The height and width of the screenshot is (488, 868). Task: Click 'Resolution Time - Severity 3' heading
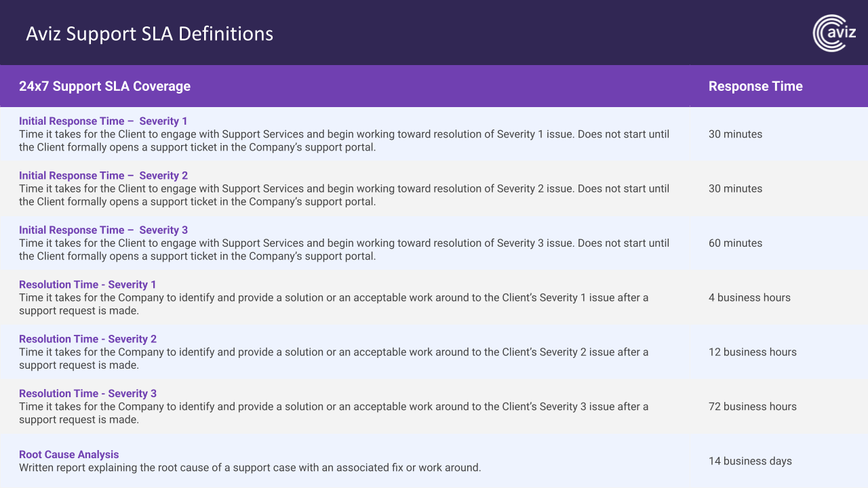87,393
